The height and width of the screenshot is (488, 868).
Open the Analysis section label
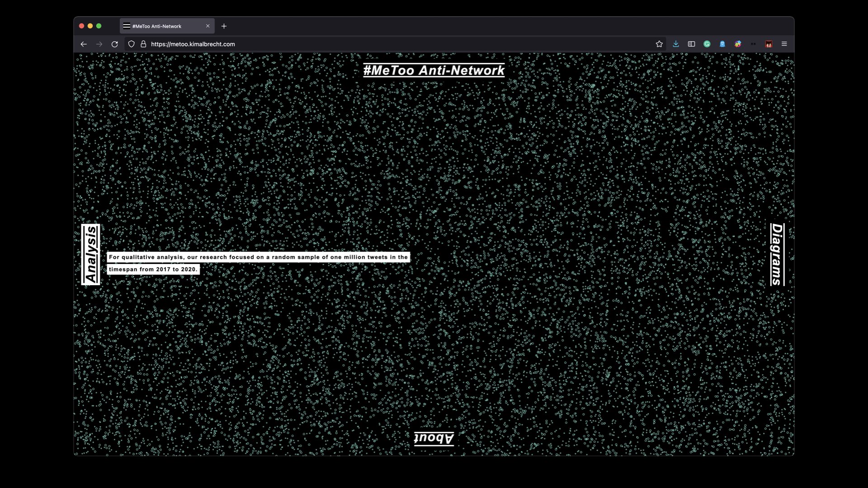91,253
